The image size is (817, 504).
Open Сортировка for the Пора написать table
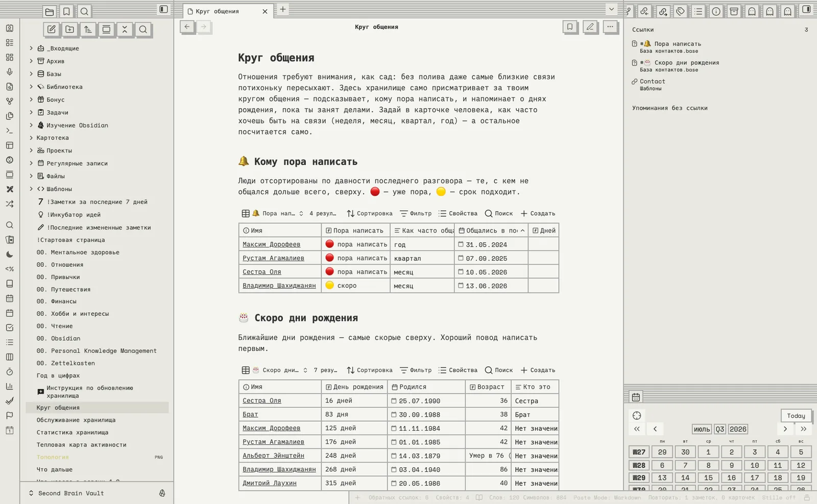point(370,213)
